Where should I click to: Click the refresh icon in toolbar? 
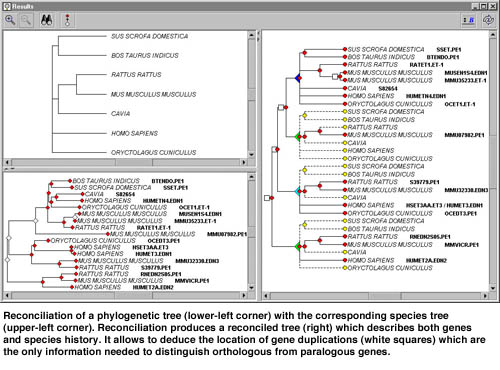(x=488, y=20)
